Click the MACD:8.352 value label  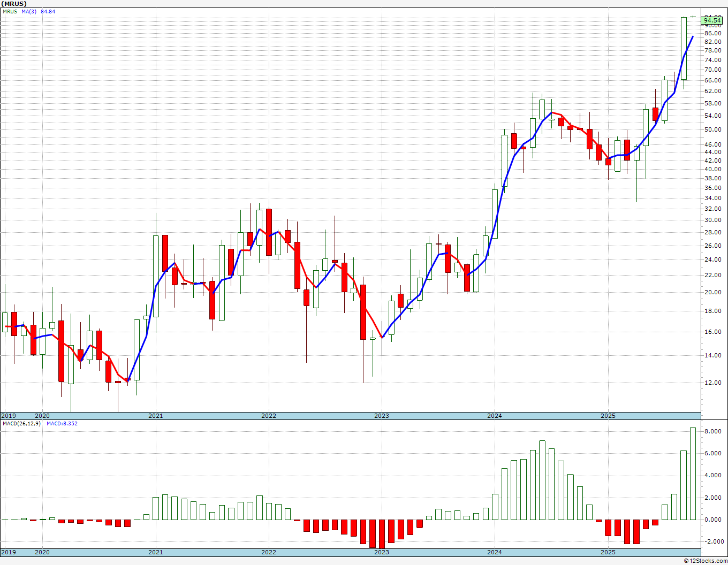tap(62, 423)
